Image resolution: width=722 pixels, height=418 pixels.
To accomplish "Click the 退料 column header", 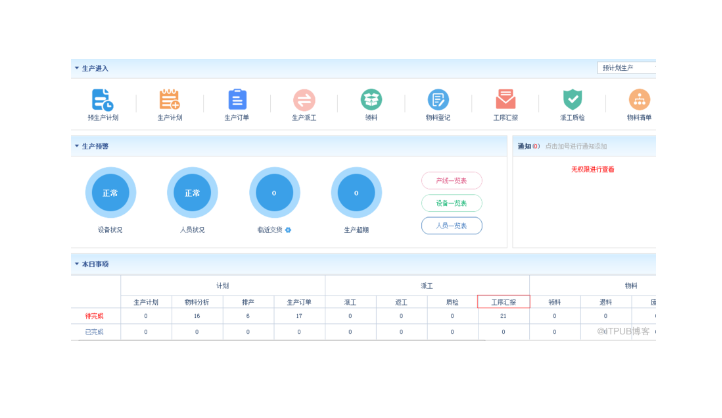I will pos(606,302).
